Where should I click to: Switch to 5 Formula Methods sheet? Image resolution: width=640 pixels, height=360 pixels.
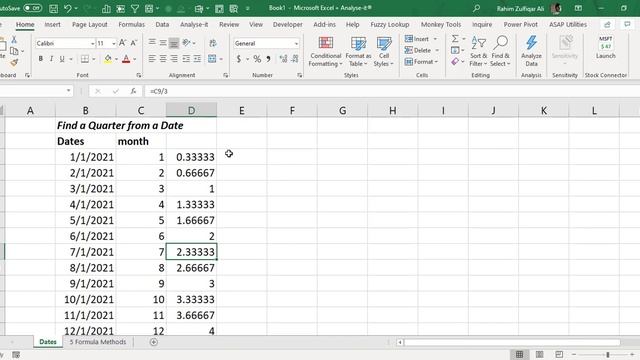98,342
